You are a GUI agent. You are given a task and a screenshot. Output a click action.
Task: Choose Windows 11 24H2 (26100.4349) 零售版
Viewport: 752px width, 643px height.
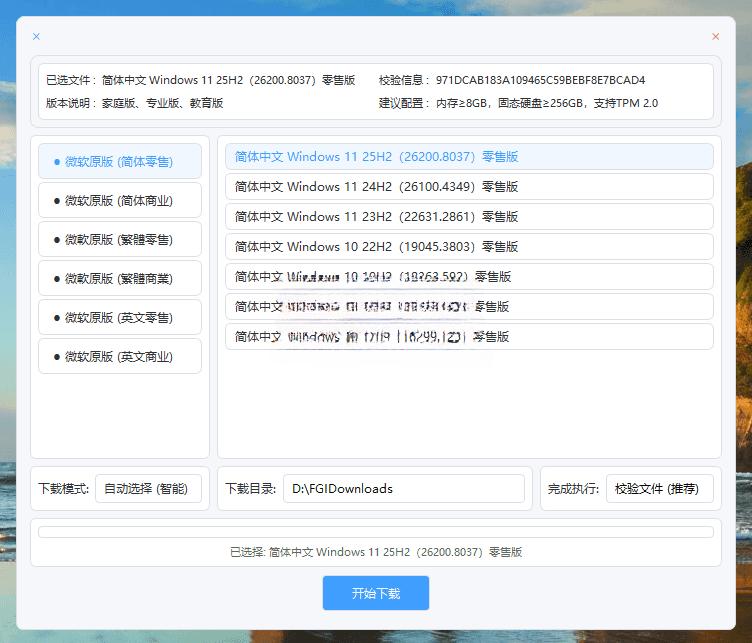coord(469,187)
